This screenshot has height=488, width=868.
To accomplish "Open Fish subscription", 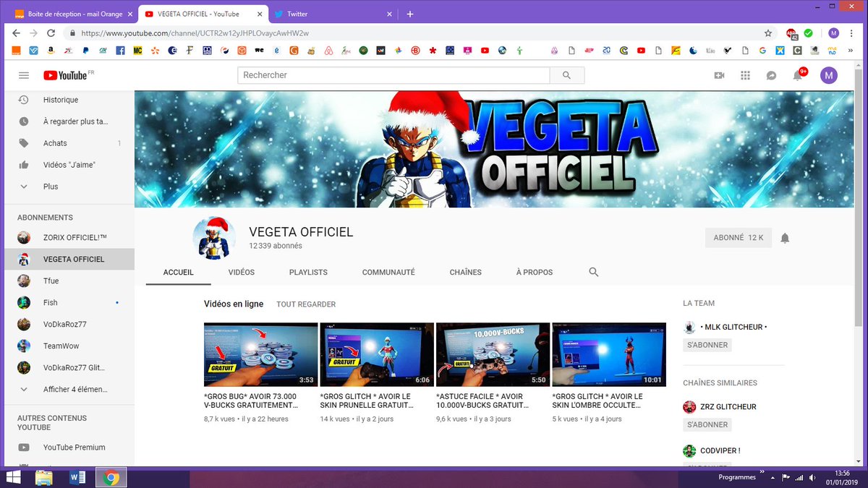I will click(x=68, y=302).
